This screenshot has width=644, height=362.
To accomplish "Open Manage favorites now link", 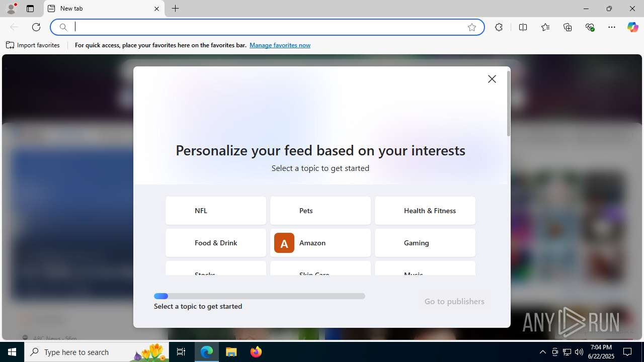I will (280, 45).
